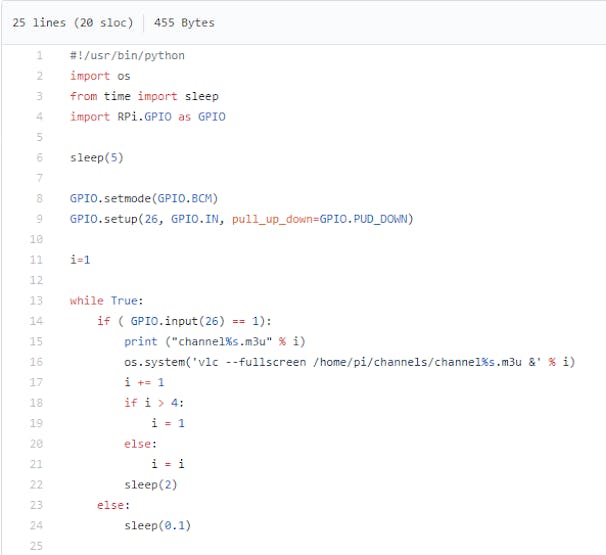Click the '455 Bytes' file size text
Image resolution: width=606 pixels, height=555 pixels.
pyautogui.click(x=184, y=23)
